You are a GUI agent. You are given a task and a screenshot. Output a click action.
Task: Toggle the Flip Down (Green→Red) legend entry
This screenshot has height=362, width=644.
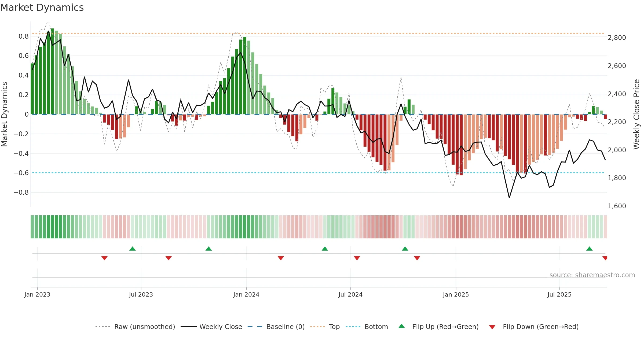pos(534,327)
